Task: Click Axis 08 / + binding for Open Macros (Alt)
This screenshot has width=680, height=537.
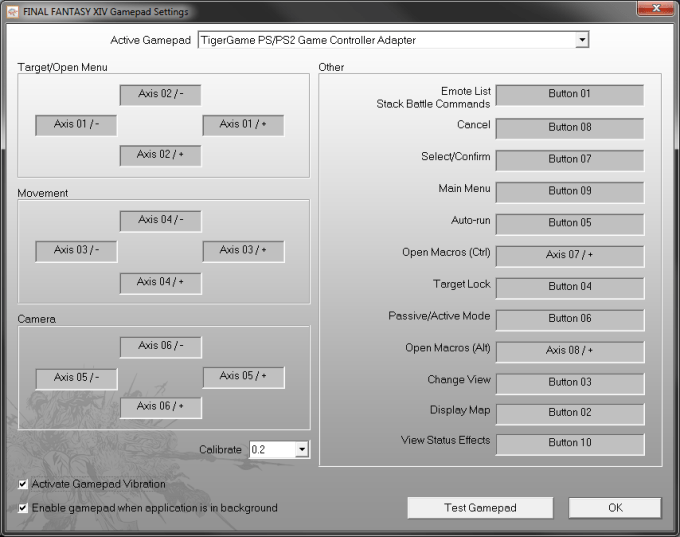Action: 570,352
